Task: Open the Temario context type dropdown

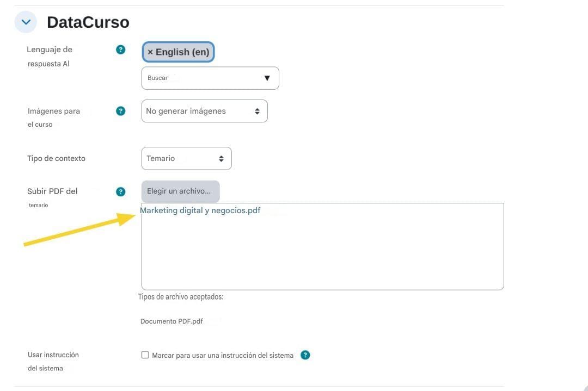Action: click(x=186, y=159)
